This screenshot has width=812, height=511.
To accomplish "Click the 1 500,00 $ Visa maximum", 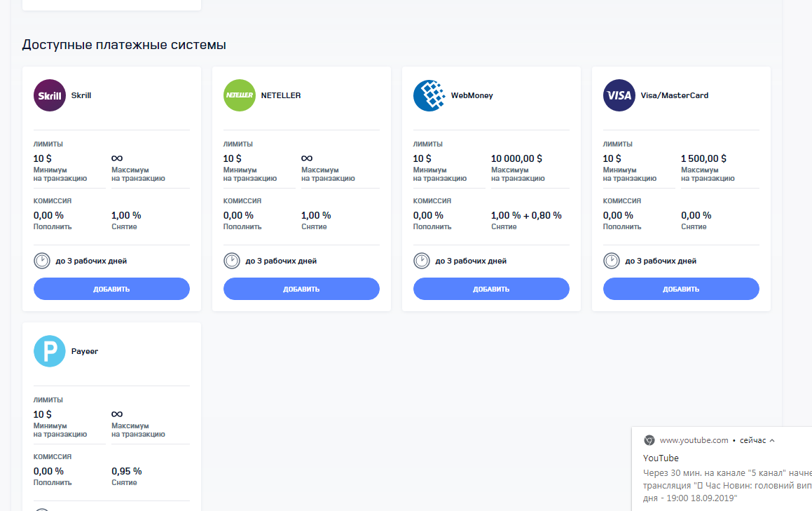I will click(x=703, y=158).
